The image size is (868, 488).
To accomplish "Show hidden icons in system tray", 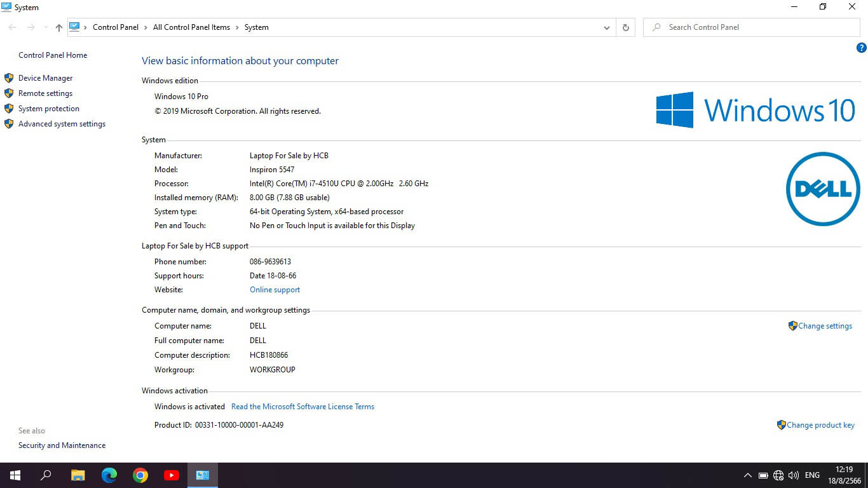I will pyautogui.click(x=748, y=475).
